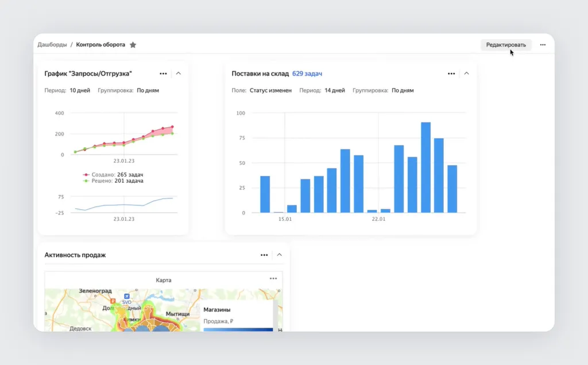588x365 pixels.
Task: Collapse the Поставки на склад widget
Action: [x=466, y=73]
